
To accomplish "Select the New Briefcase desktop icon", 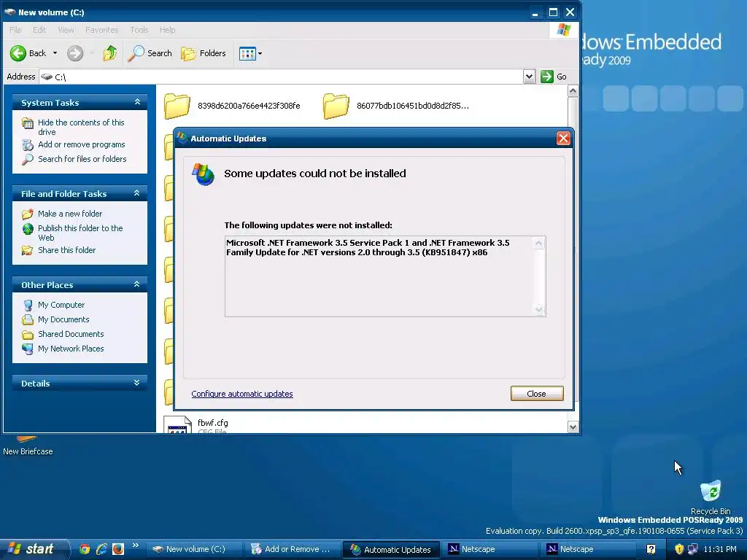I will tap(28, 446).
